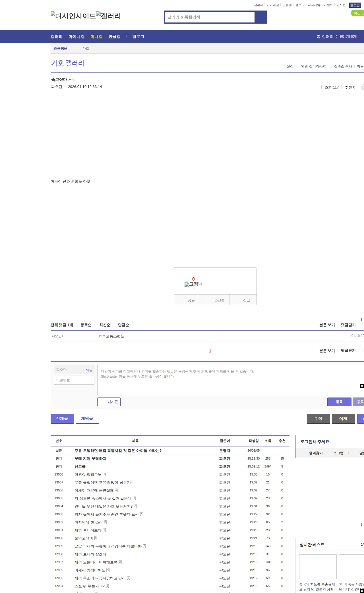Open the gallery 설정 dropdown

pos(290,66)
